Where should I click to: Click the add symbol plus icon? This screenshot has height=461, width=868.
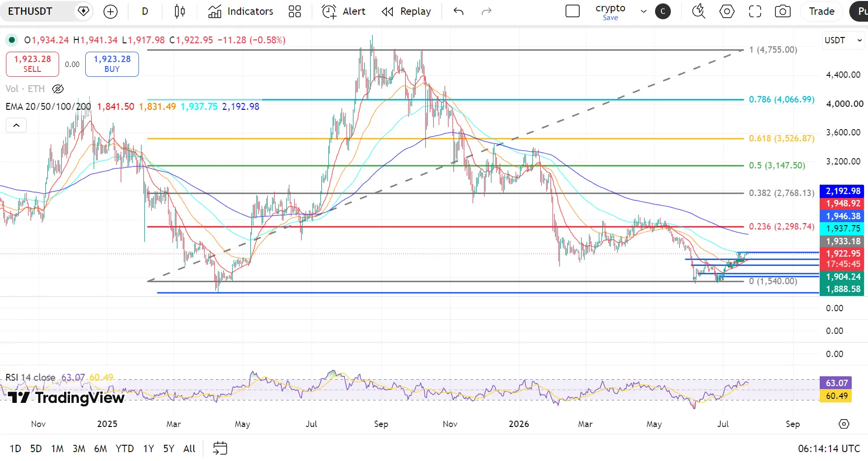coord(110,11)
